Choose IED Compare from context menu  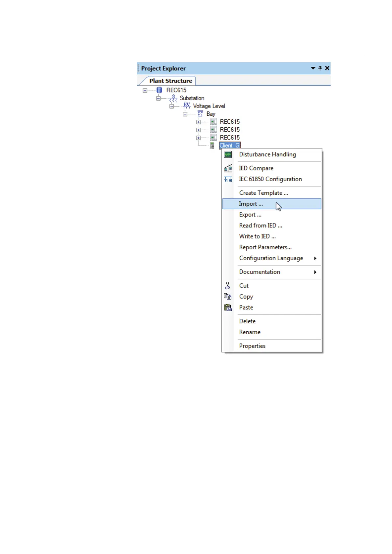click(x=272, y=168)
